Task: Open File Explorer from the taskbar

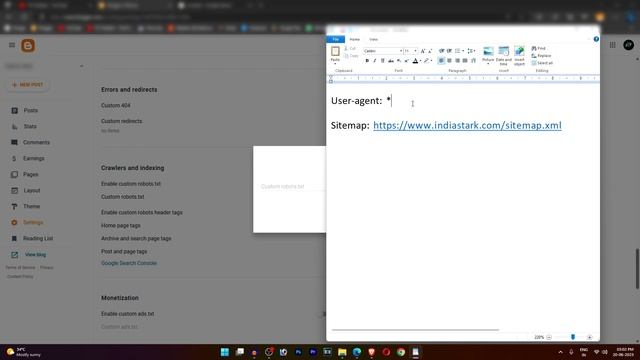Action: 342,352
